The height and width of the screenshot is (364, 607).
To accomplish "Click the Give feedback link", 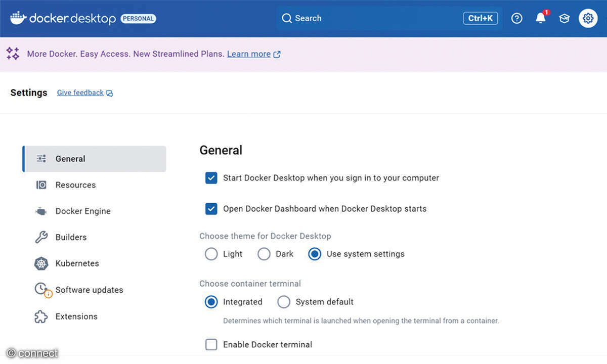I will point(80,93).
